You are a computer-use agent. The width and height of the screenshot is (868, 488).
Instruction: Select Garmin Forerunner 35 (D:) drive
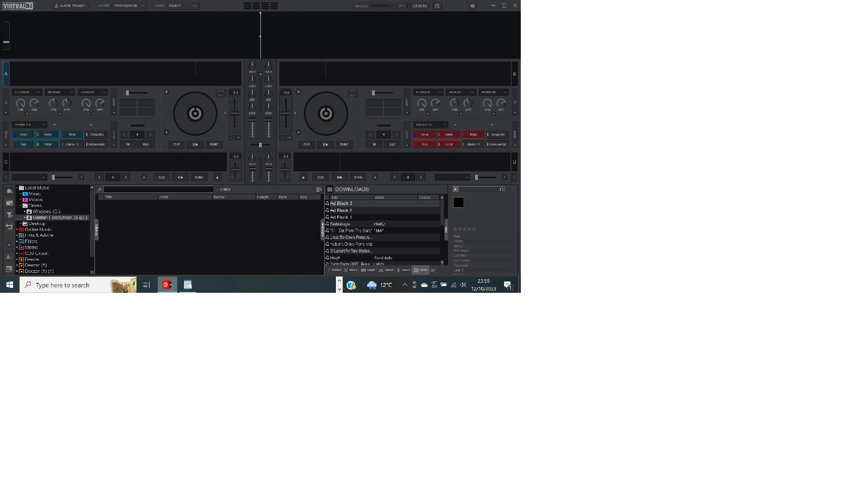57,217
